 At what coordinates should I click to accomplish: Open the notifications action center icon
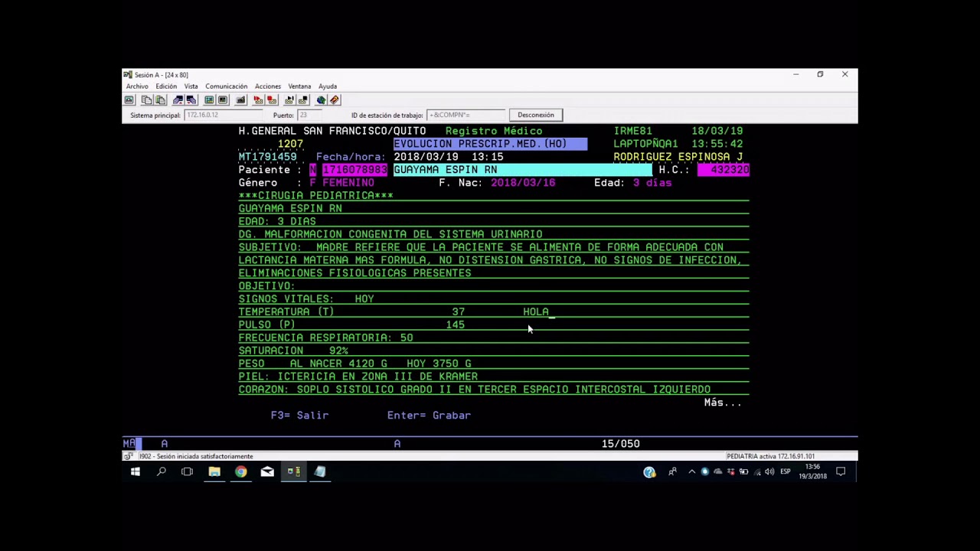tap(841, 471)
